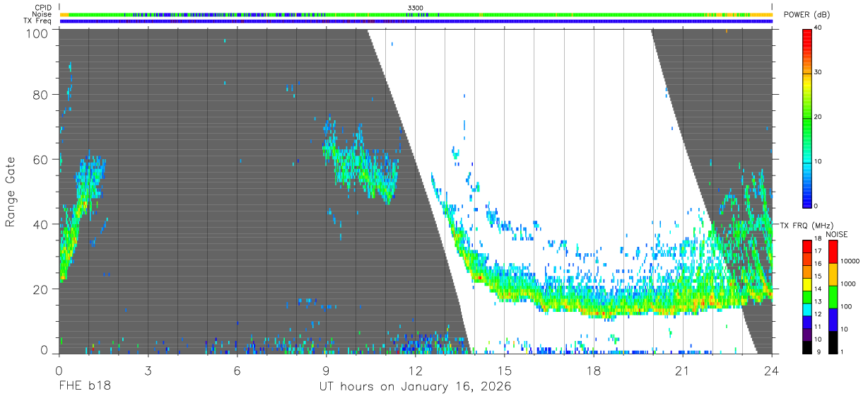Click the 6 tick on UT hours axis
The image size is (868, 401).
pyautogui.click(x=237, y=370)
